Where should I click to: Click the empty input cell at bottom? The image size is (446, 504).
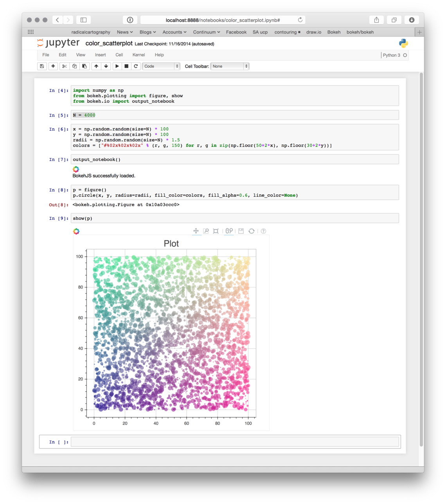(235, 442)
